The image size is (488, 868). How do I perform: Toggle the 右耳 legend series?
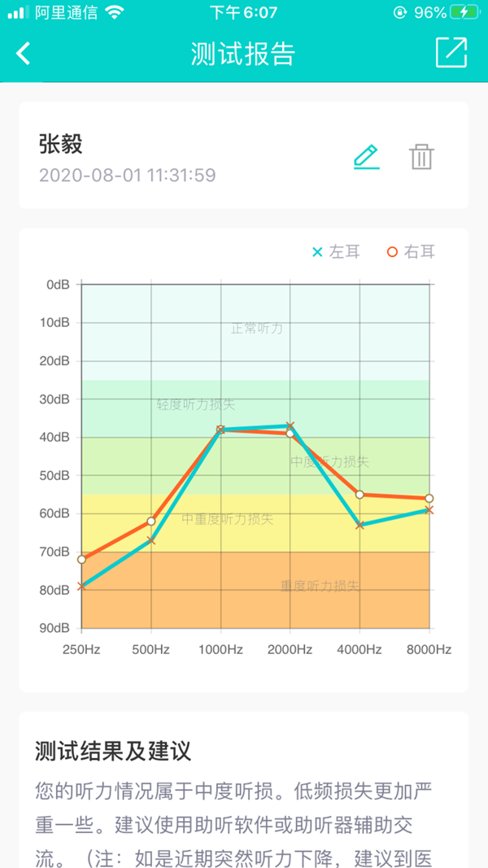point(411,252)
